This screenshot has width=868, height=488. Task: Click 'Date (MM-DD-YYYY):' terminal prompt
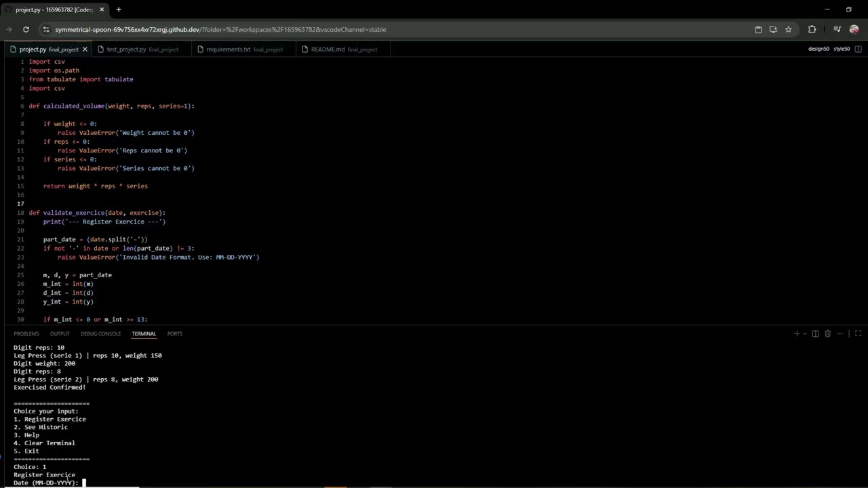[x=45, y=483]
